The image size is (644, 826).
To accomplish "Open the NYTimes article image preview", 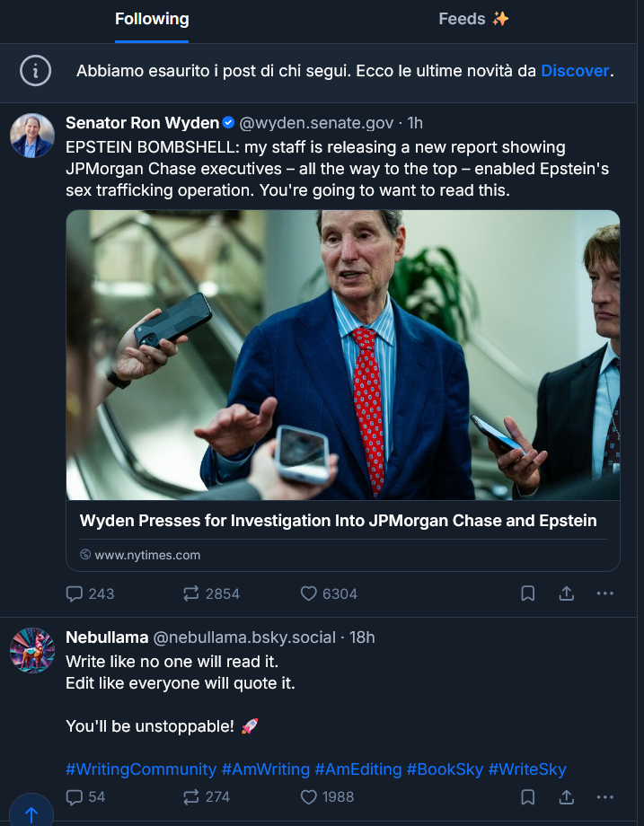I will (x=342, y=355).
